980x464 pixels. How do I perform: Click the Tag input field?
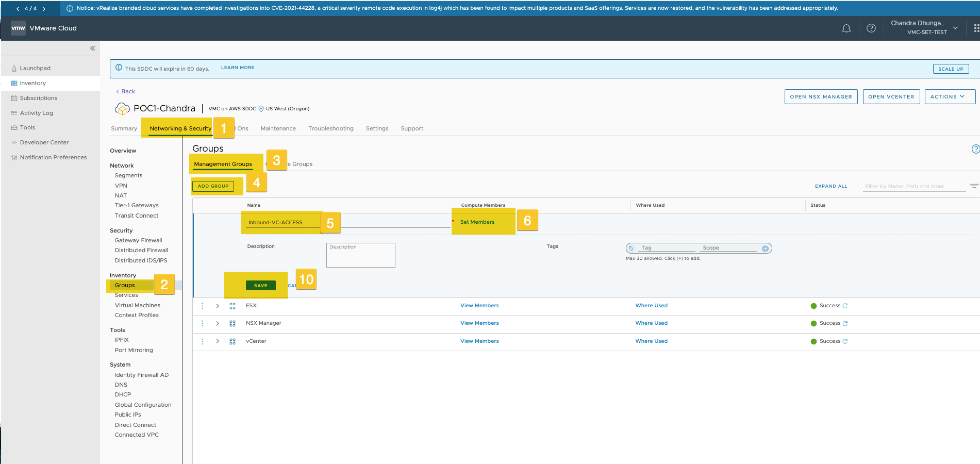point(667,248)
